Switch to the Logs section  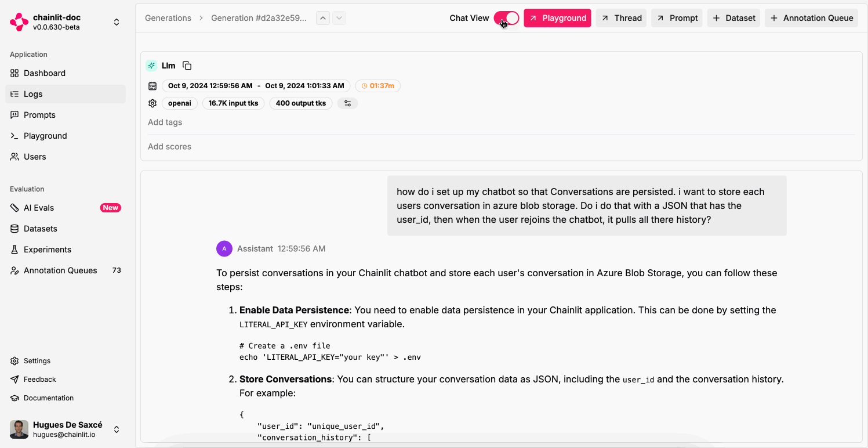click(33, 93)
